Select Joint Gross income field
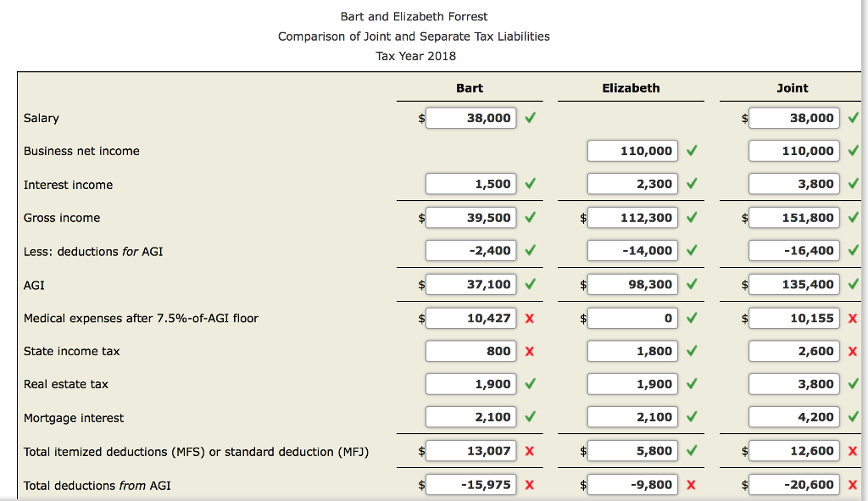 click(793, 218)
